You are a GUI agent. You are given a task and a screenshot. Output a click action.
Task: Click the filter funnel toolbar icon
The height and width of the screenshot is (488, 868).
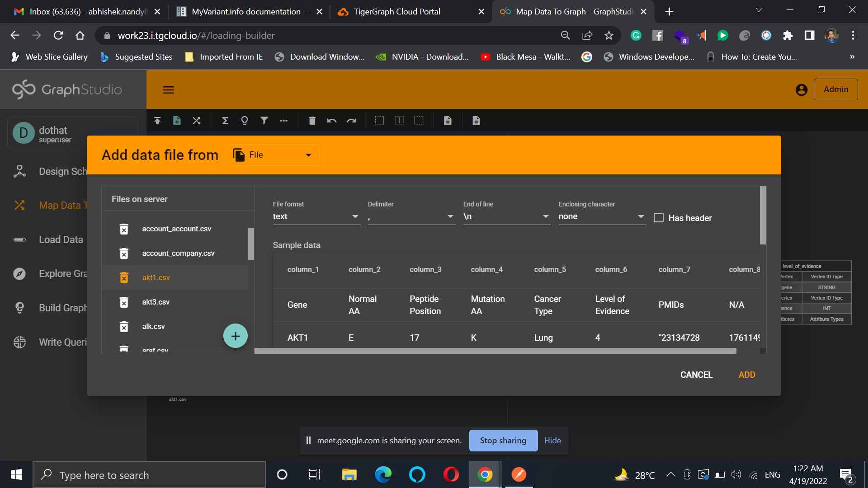(x=264, y=121)
